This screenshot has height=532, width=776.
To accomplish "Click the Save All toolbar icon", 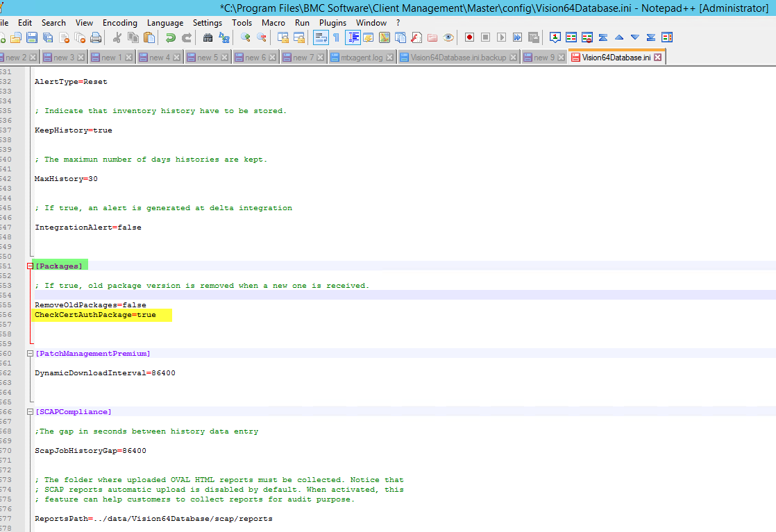I will point(48,37).
